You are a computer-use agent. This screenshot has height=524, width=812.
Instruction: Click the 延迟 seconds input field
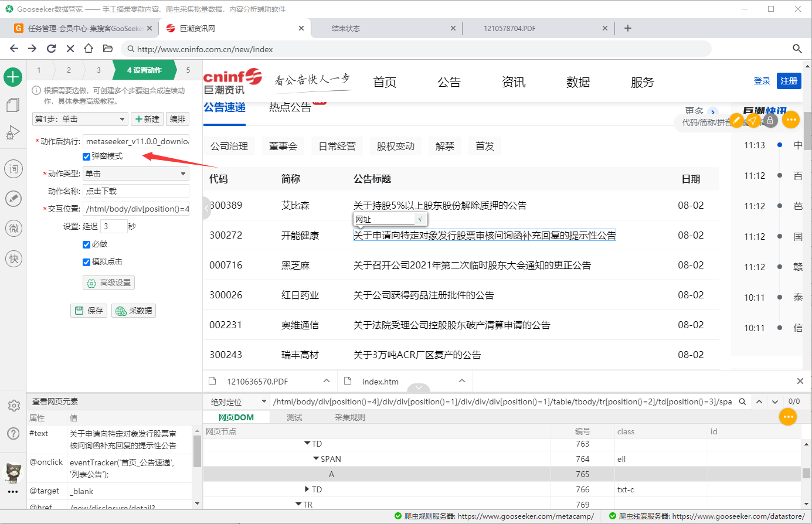pos(114,226)
